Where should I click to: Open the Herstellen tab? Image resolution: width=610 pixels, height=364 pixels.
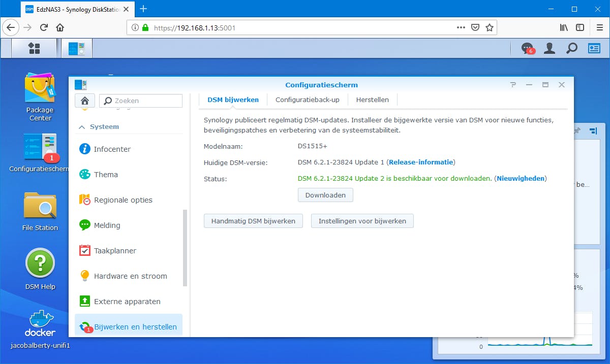click(x=372, y=100)
